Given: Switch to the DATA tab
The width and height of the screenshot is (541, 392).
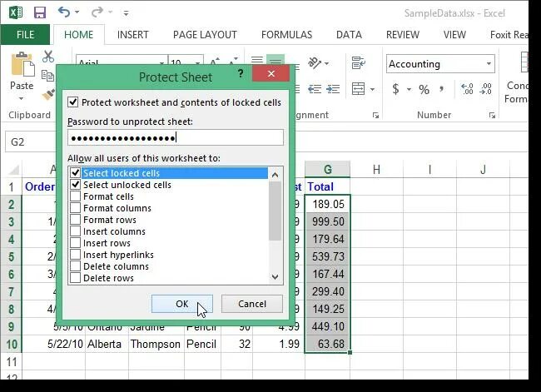Looking at the screenshot, I should click(349, 35).
